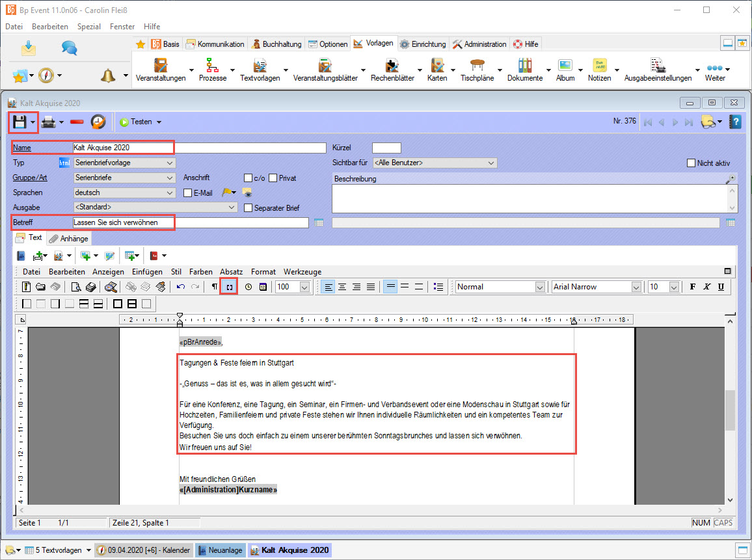Click the Notizen sticky note icon
The image size is (752, 560).
(599, 66)
